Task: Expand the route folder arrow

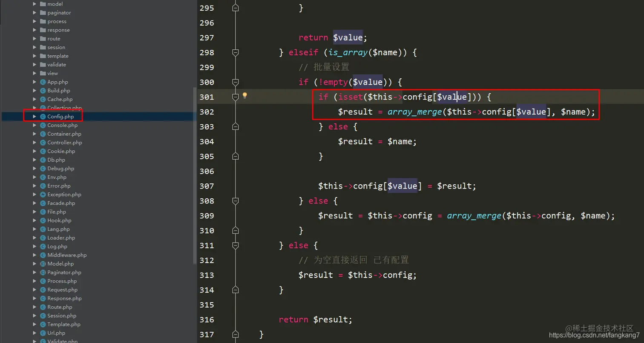Action: [35, 39]
